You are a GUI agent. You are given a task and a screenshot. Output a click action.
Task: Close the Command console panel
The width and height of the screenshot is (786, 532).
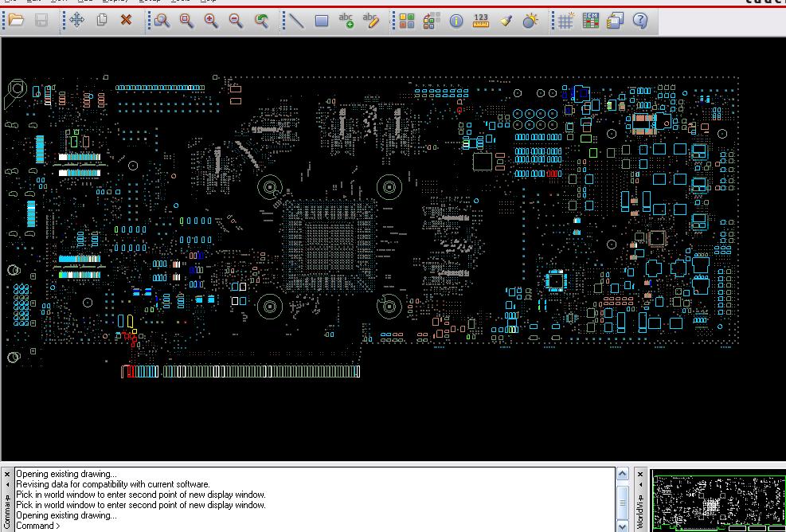point(7,474)
